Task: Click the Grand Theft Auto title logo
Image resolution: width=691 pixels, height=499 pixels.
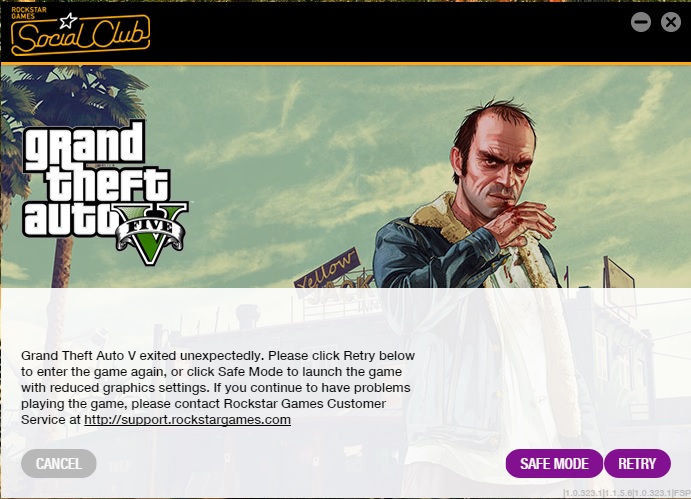Action: click(105, 192)
